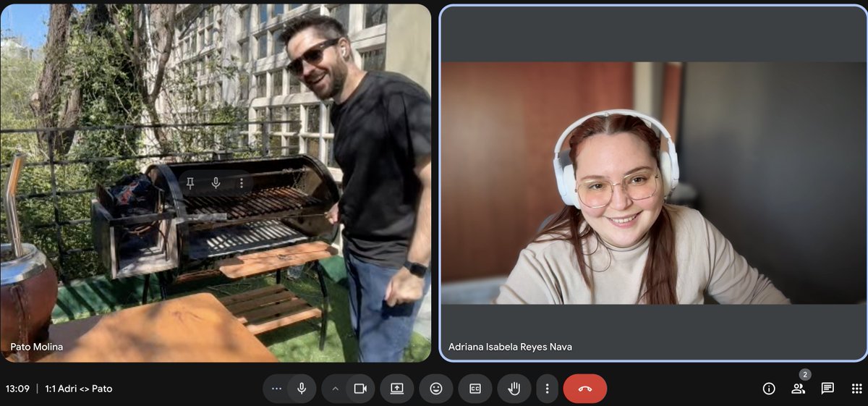Screen dimensions: 868x406
Task: Mute Pato Molina using tile microphone icon
Action: tap(216, 183)
